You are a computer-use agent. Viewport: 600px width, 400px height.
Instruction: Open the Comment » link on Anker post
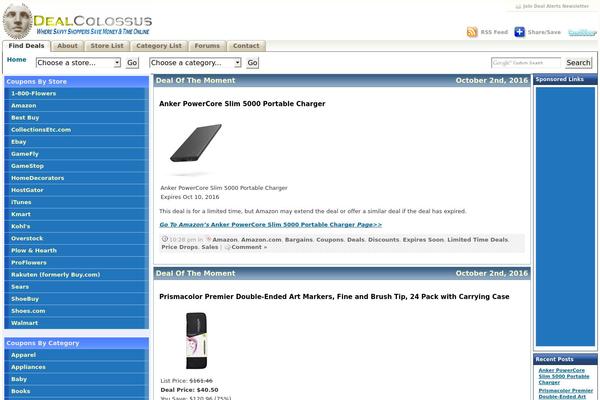pos(249,247)
